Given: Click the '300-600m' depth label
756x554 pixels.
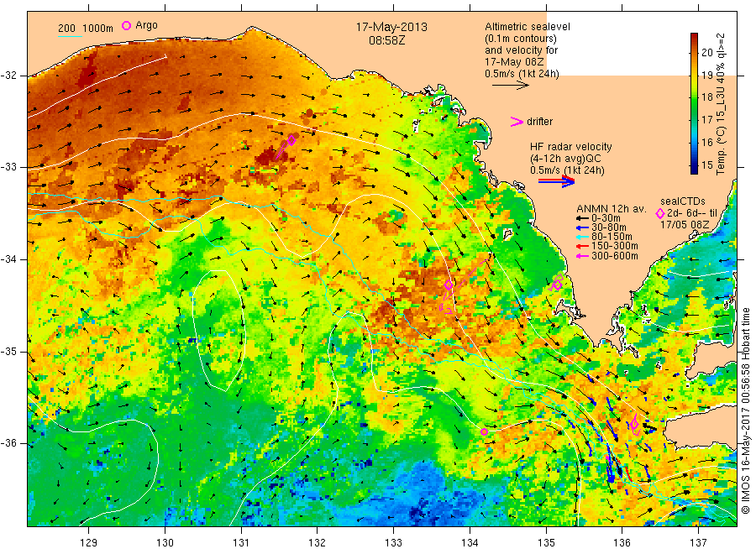Looking at the screenshot, I should pyautogui.click(x=614, y=256).
